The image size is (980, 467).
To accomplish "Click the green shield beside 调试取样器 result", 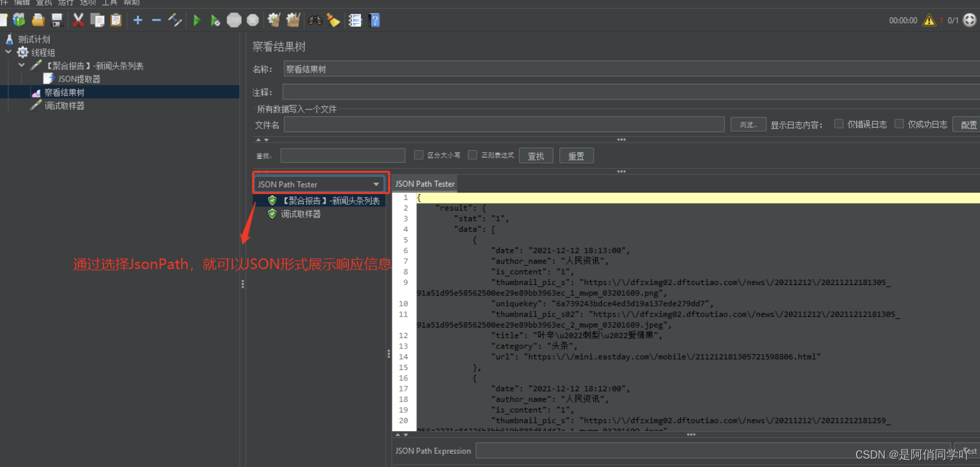I will coord(272,214).
